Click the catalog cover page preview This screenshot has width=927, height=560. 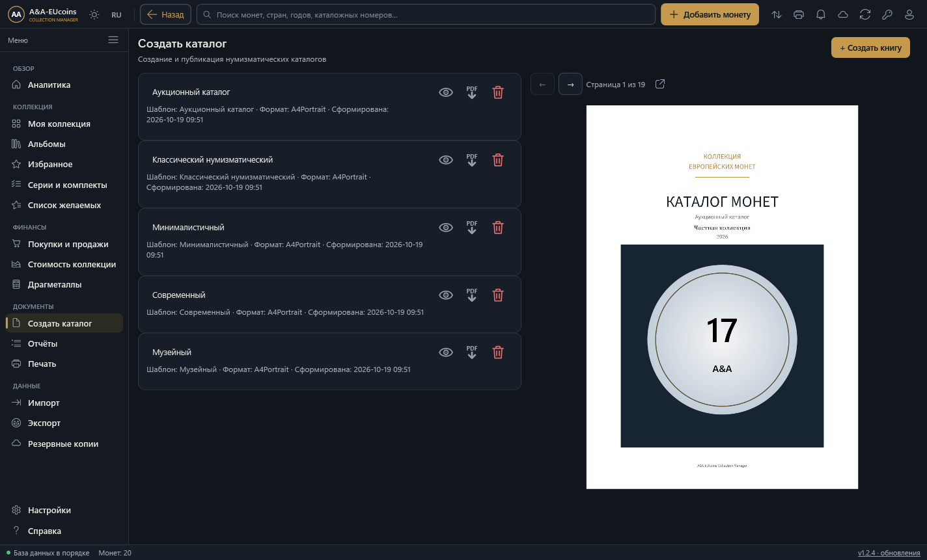click(x=722, y=297)
